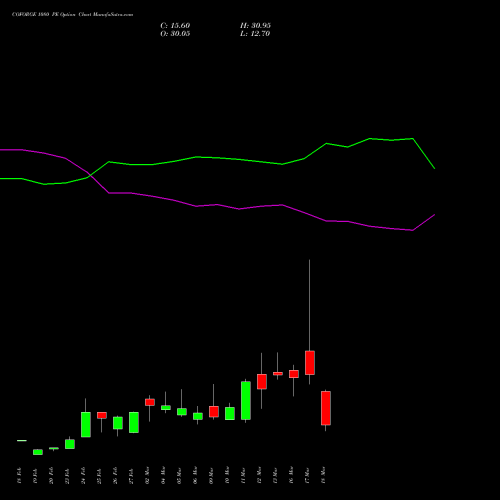Click the green candle for 27 Feb

coord(134,422)
